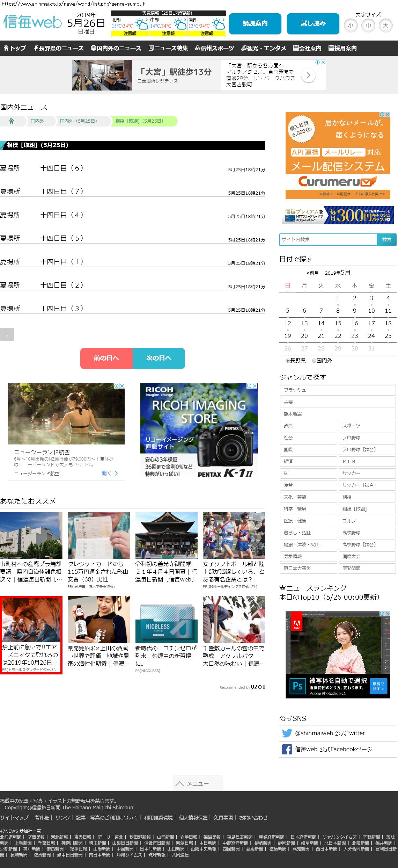
Task: Open 長野県のニュース in the navigation bar
Action: (x=59, y=48)
